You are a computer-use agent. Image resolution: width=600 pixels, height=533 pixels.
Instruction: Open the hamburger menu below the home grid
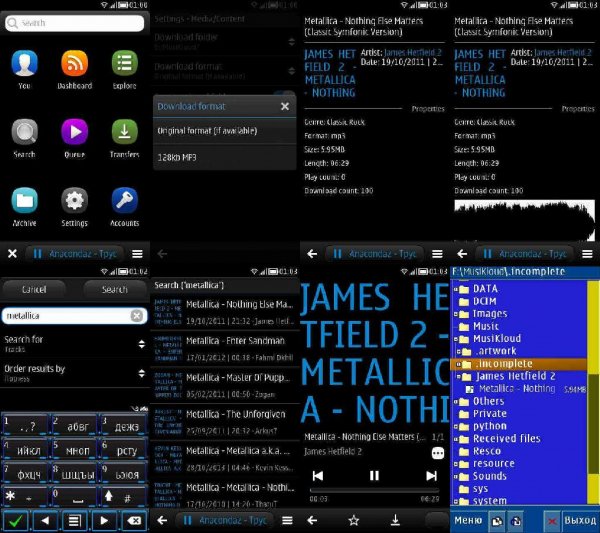pyautogui.click(x=137, y=254)
